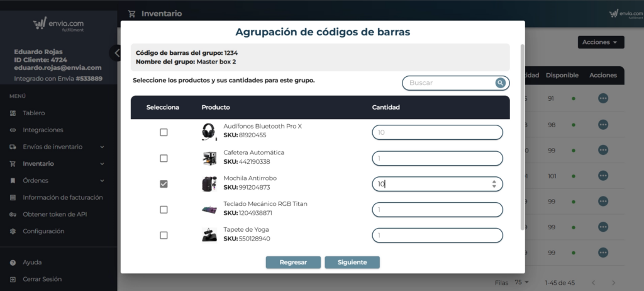This screenshot has height=291, width=644.
Task: Click the Cafetera Automática quantity field
Action: (437, 158)
